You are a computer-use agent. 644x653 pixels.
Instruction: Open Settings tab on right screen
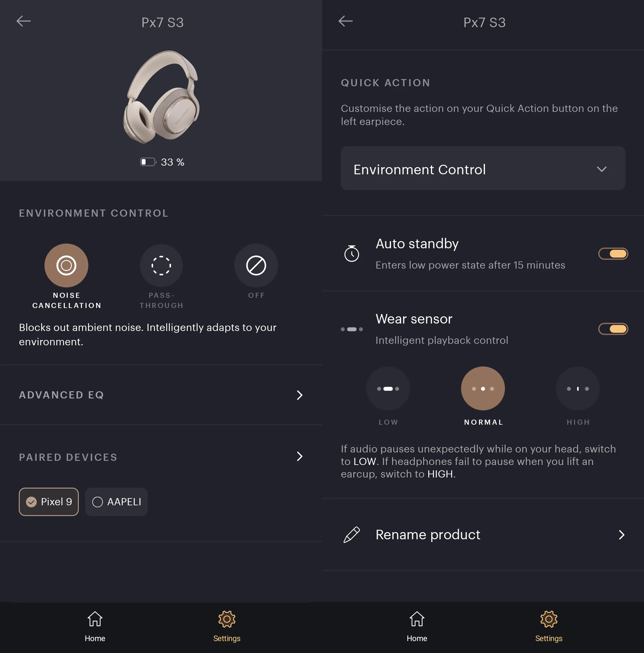(x=549, y=627)
